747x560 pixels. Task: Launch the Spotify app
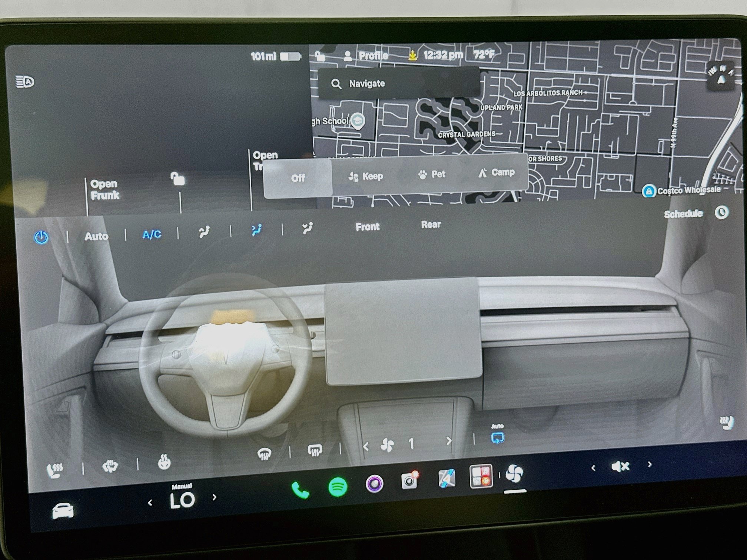tap(338, 487)
